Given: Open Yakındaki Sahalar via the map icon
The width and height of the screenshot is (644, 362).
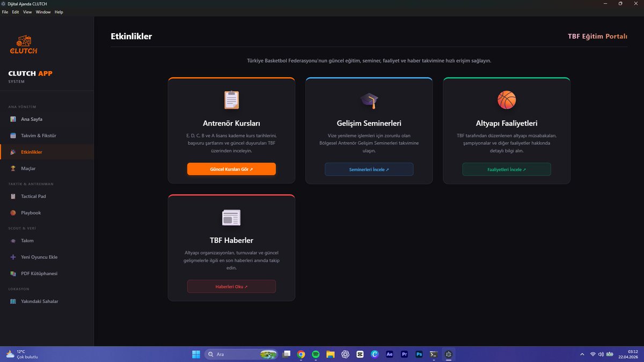Looking at the screenshot, I should 12,301.
